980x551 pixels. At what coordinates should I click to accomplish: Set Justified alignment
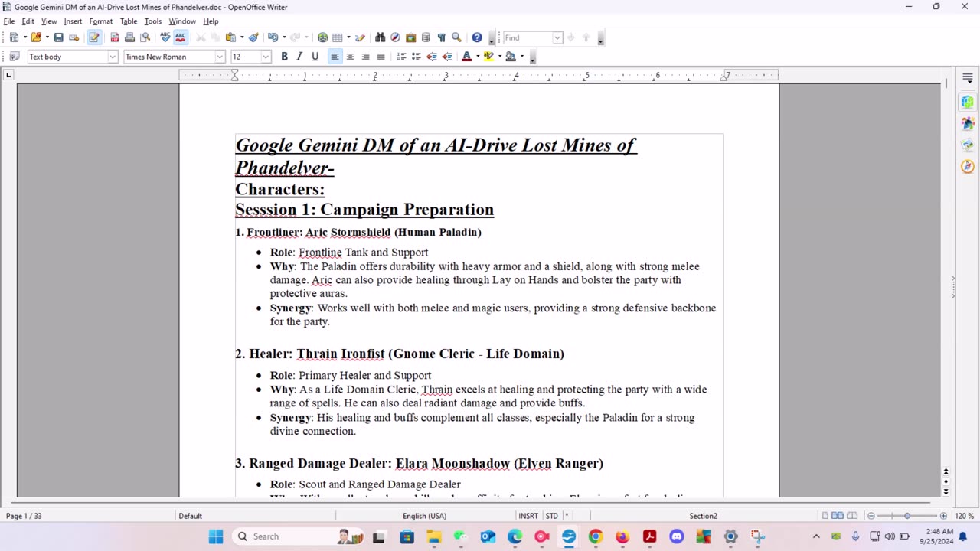click(x=381, y=57)
